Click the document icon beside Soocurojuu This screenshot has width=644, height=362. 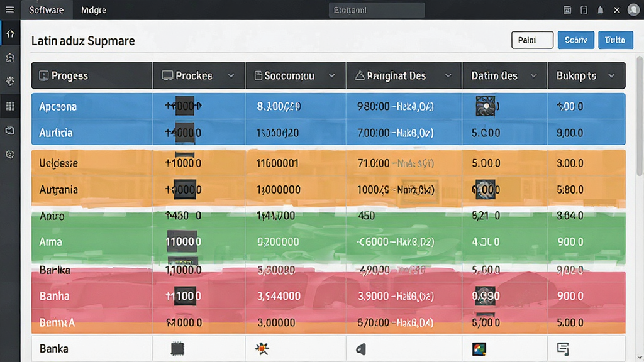click(258, 75)
